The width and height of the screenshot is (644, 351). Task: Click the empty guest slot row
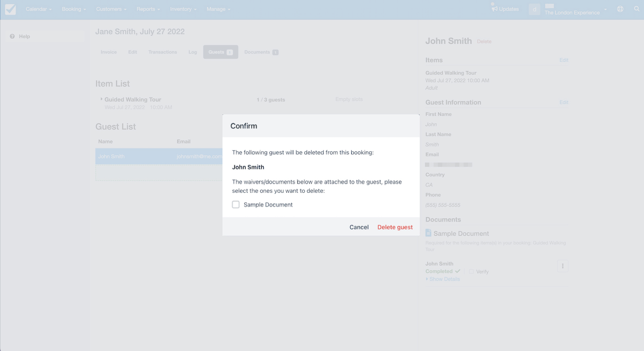tap(159, 173)
